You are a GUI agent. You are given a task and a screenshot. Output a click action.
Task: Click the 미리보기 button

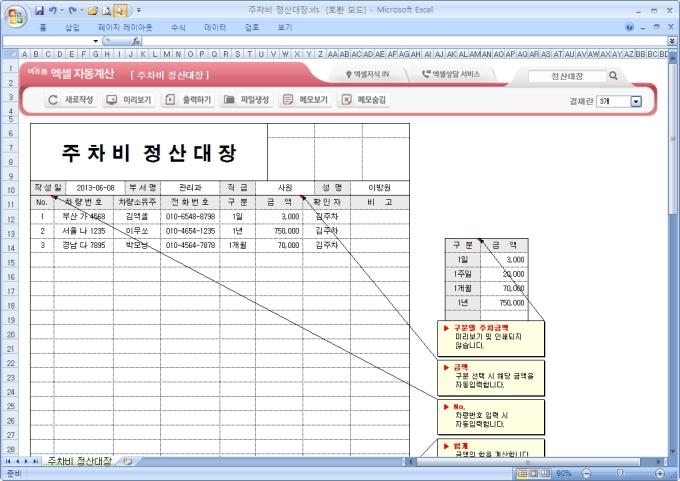click(129, 100)
